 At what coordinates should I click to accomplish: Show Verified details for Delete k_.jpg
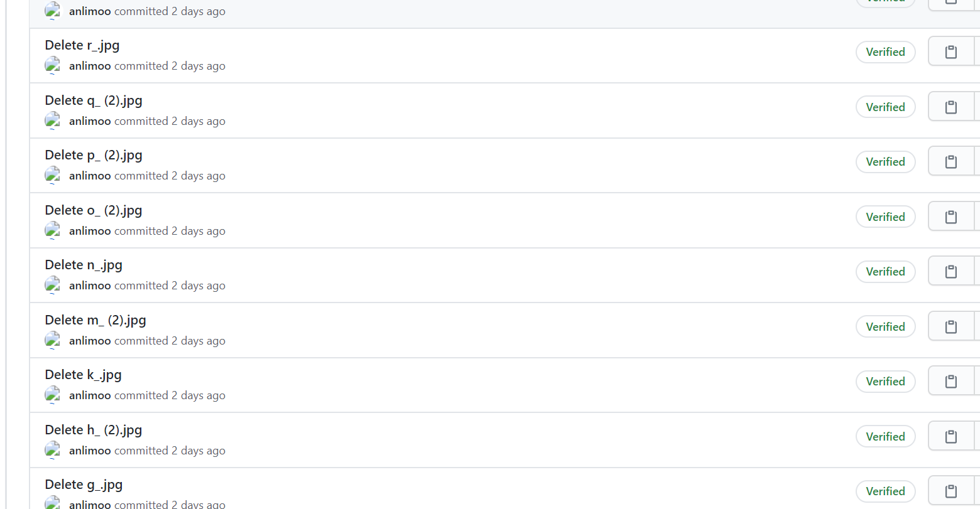tap(885, 382)
